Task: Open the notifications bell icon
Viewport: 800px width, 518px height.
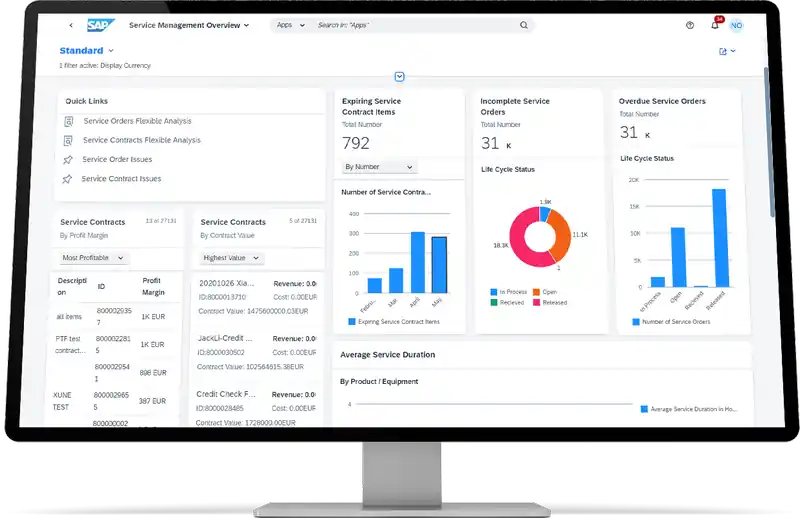Action: pyautogui.click(x=715, y=25)
